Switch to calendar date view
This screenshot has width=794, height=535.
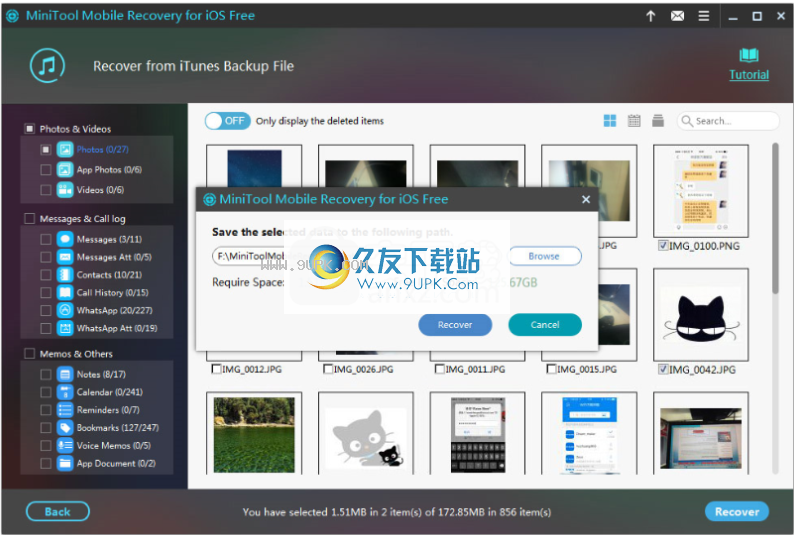(633, 120)
